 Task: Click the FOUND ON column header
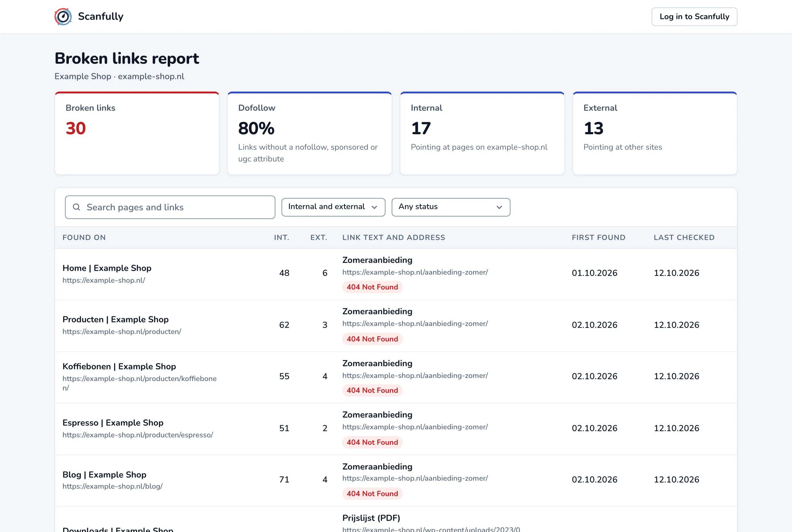pyautogui.click(x=84, y=238)
